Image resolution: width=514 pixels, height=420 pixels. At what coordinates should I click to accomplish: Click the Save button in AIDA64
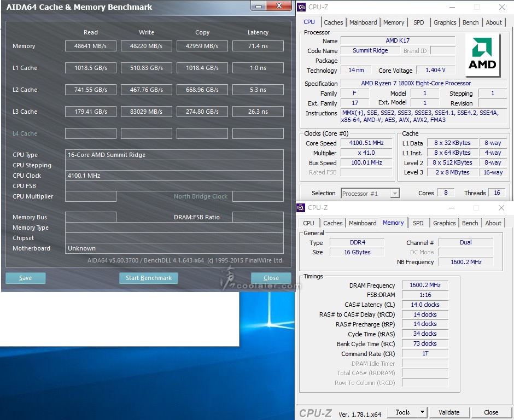(26, 278)
